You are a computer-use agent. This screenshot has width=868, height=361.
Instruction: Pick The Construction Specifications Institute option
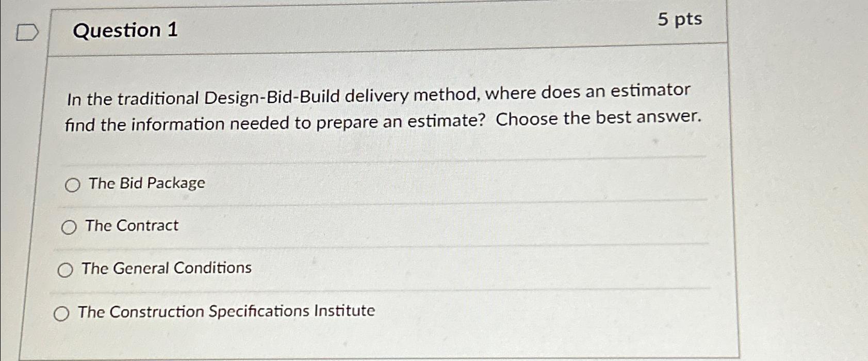click(62, 312)
